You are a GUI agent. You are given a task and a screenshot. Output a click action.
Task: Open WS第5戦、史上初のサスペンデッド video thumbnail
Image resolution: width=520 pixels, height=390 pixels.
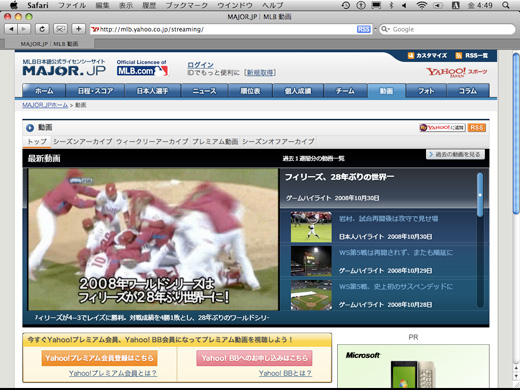[x=311, y=295]
